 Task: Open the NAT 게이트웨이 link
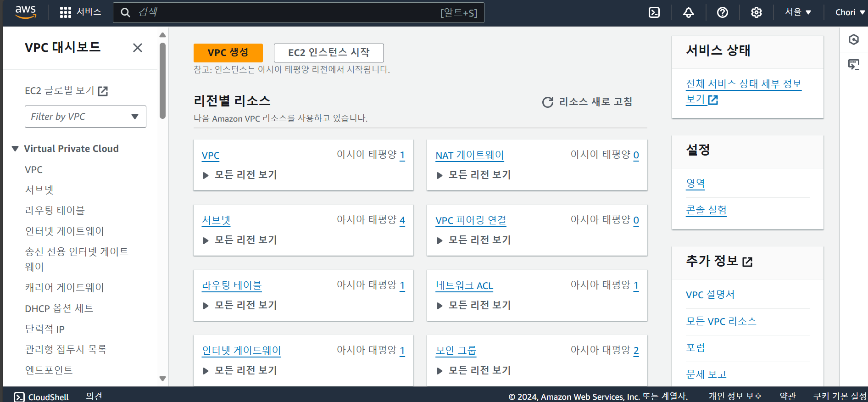(x=470, y=156)
